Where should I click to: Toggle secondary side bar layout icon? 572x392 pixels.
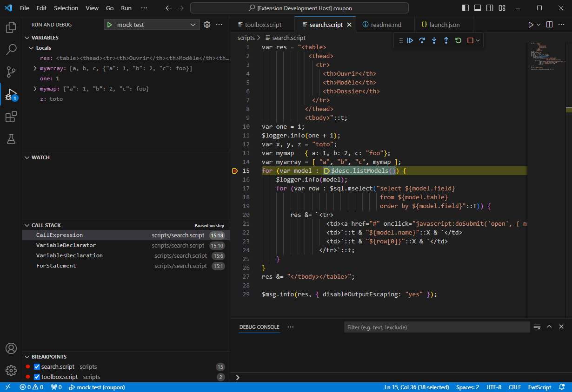(490, 8)
